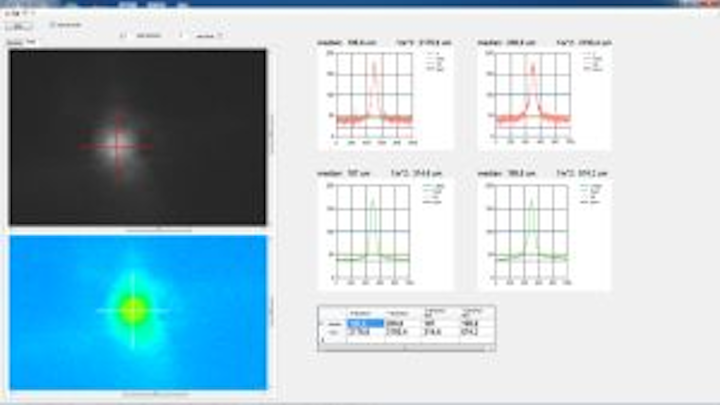Click the slider beneath the grayscale beam image
The image size is (720, 405).
pos(159,229)
